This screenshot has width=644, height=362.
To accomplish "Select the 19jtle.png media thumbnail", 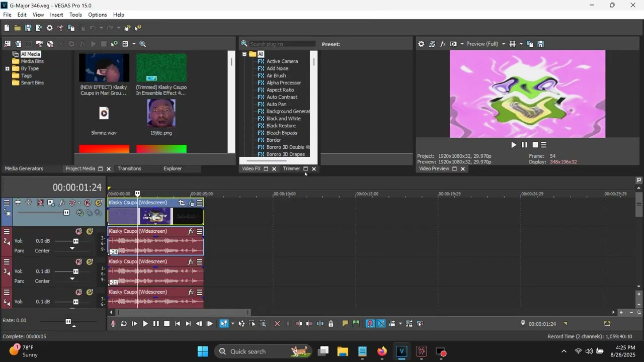I will click(x=161, y=113).
